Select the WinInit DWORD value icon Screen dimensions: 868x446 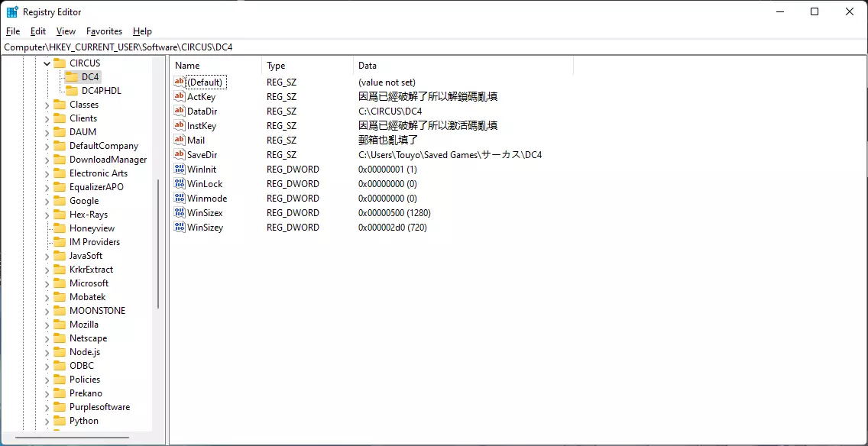tap(180, 170)
